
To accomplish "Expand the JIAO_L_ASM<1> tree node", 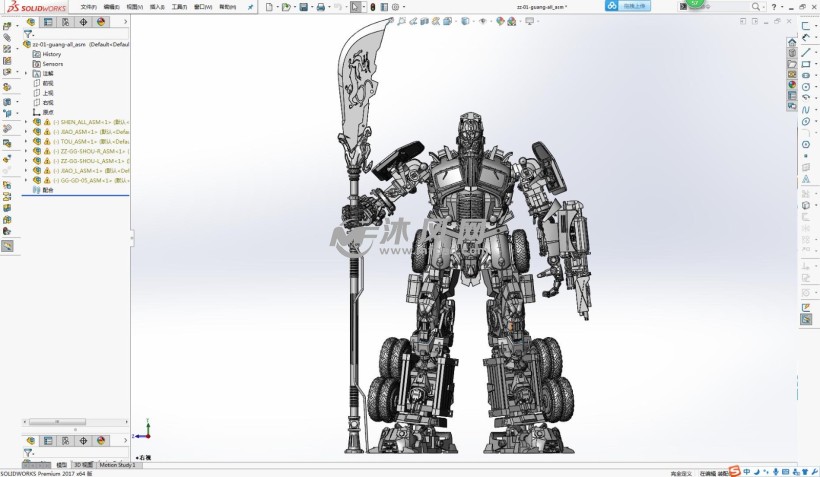I will pyautogui.click(x=26, y=171).
